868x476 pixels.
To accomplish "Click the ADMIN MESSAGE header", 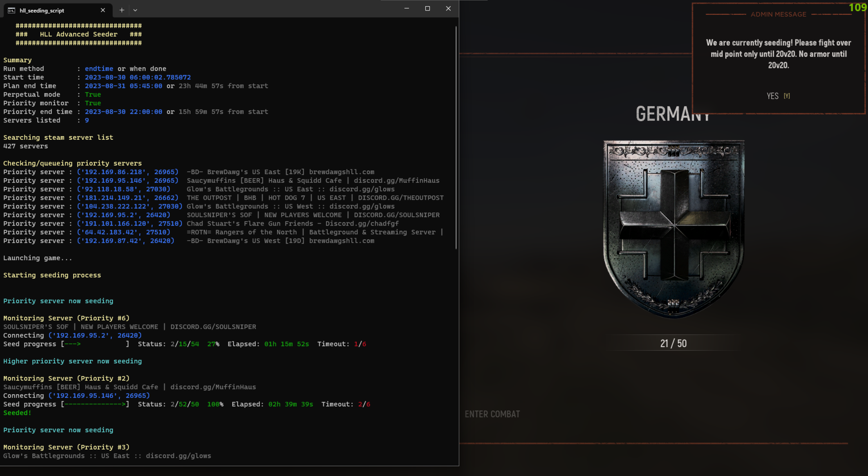I will tap(779, 14).
